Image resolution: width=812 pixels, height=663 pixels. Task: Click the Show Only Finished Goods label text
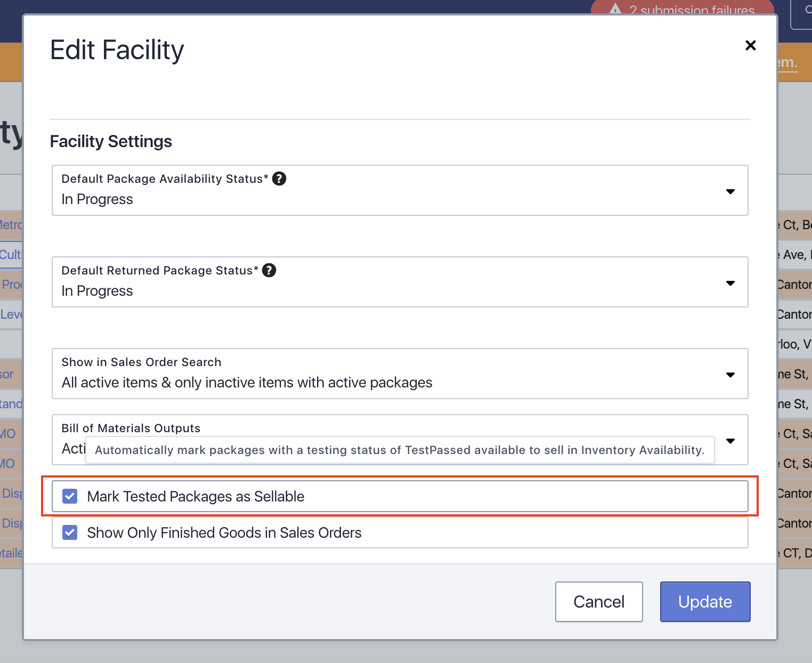pyautogui.click(x=224, y=532)
